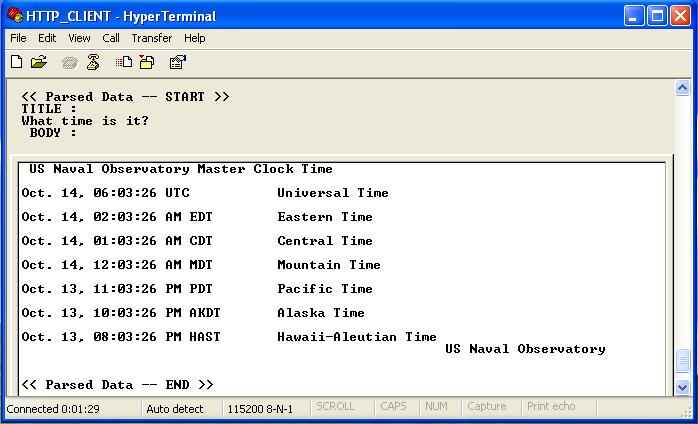Click the 'TITLE :' line
This screenshot has height=424, width=698.
pos(49,109)
